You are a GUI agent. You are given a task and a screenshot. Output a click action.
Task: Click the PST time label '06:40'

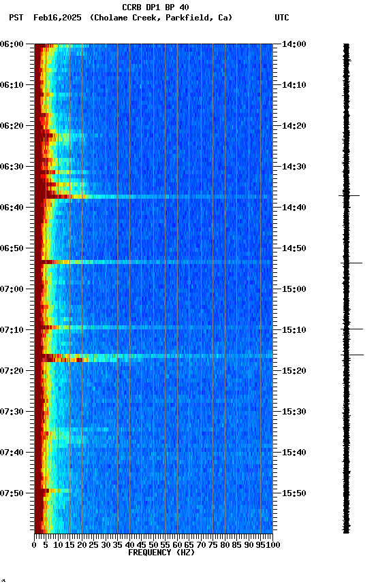[12, 208]
